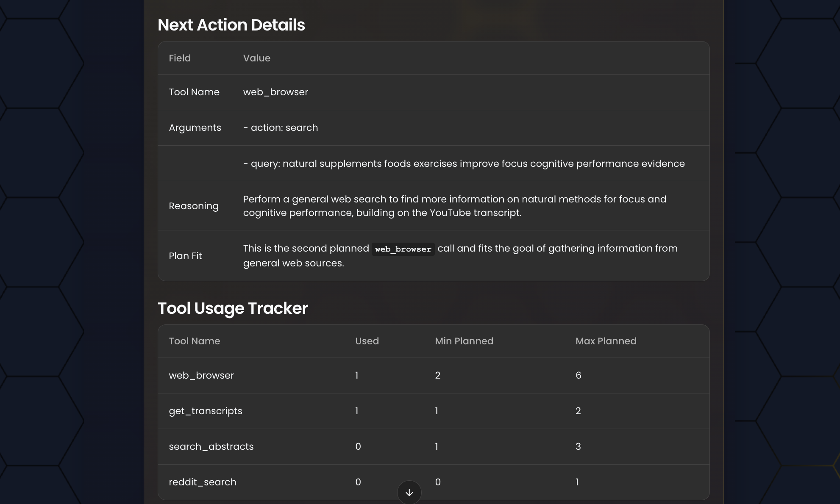Click the 'Tool Name' header in usage tracker

tap(195, 341)
